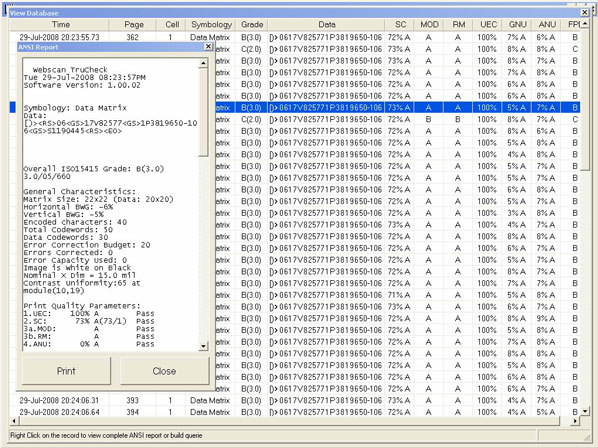Click the B value in the MOD column
This screenshot has height=448, width=598.
(429, 119)
